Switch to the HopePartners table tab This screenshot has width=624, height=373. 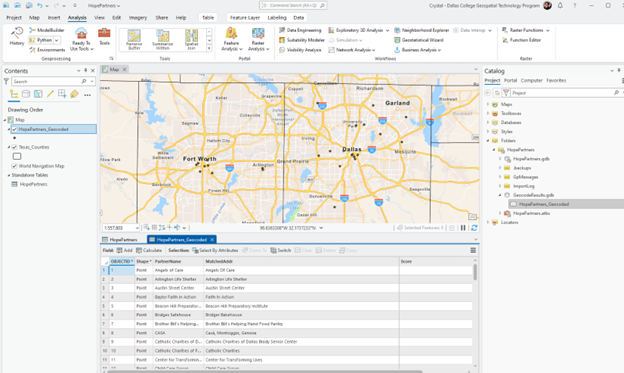click(123, 240)
